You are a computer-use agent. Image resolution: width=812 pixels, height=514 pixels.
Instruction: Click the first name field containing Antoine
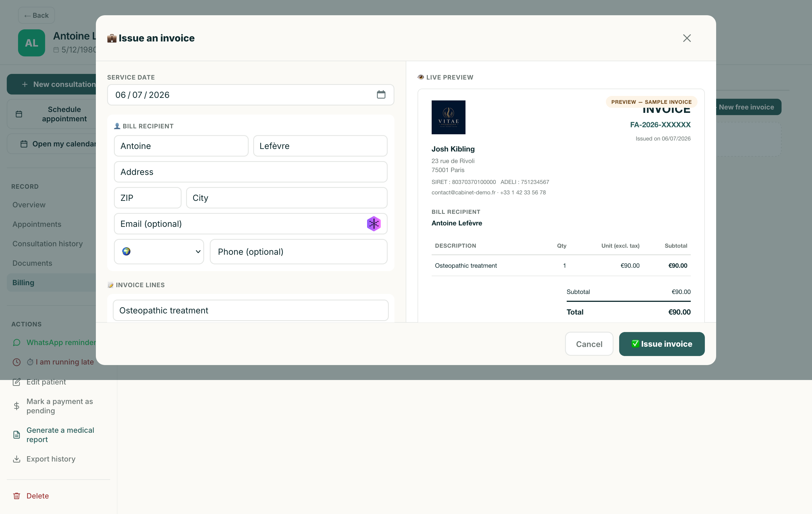pyautogui.click(x=181, y=146)
